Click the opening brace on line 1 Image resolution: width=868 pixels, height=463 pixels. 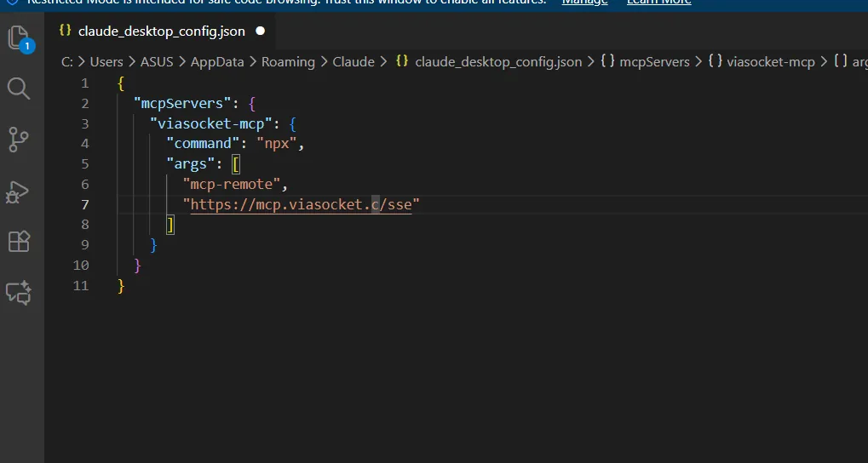pos(121,83)
